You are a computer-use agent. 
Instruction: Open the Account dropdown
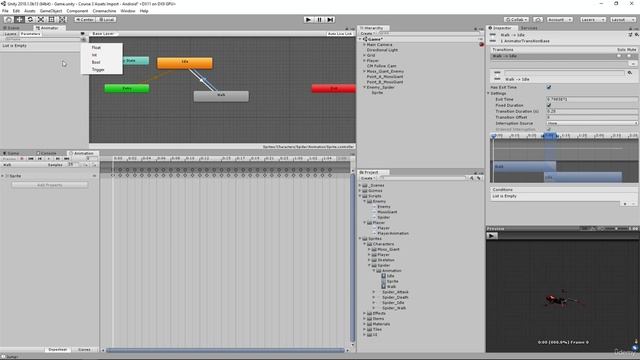[x=560, y=20]
